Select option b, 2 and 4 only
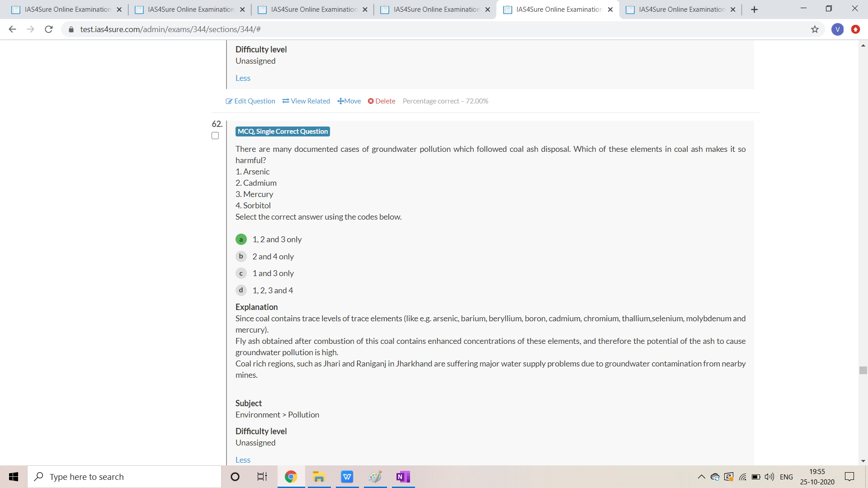This screenshot has height=488, width=868. tap(241, 256)
